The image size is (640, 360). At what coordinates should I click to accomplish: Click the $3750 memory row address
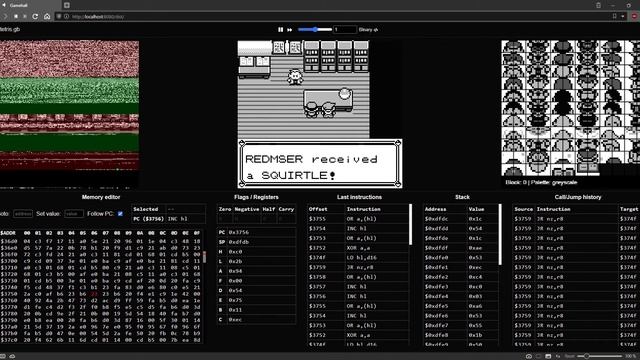8,294
